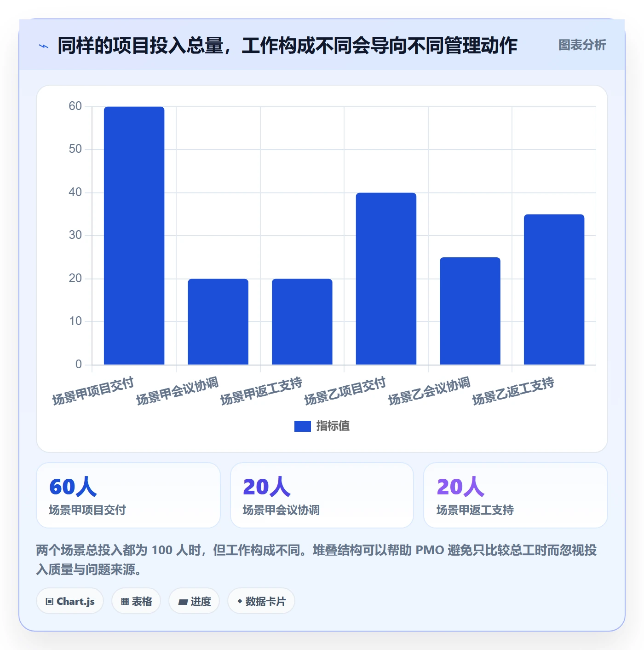The height and width of the screenshot is (650, 644).
Task: Click the 场景乙会议协调 axis label
Action: pyautogui.click(x=429, y=391)
